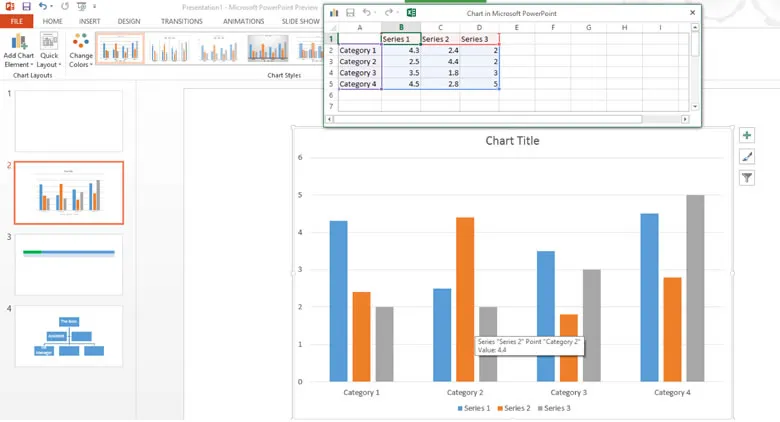Click the Category 3 axis label
Viewport: 780px width, 422px height.
[569, 392]
